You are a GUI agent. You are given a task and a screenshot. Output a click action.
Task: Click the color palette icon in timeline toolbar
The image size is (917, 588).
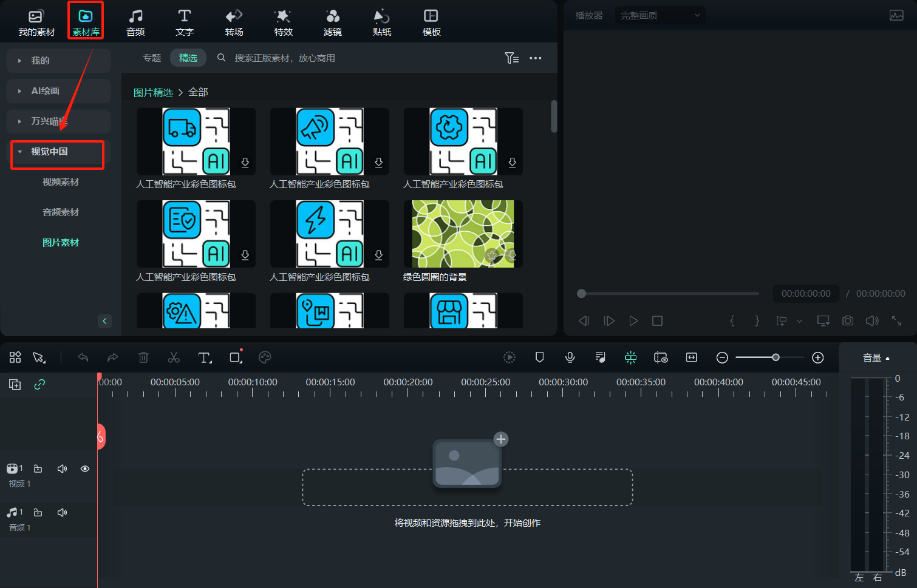pyautogui.click(x=265, y=357)
